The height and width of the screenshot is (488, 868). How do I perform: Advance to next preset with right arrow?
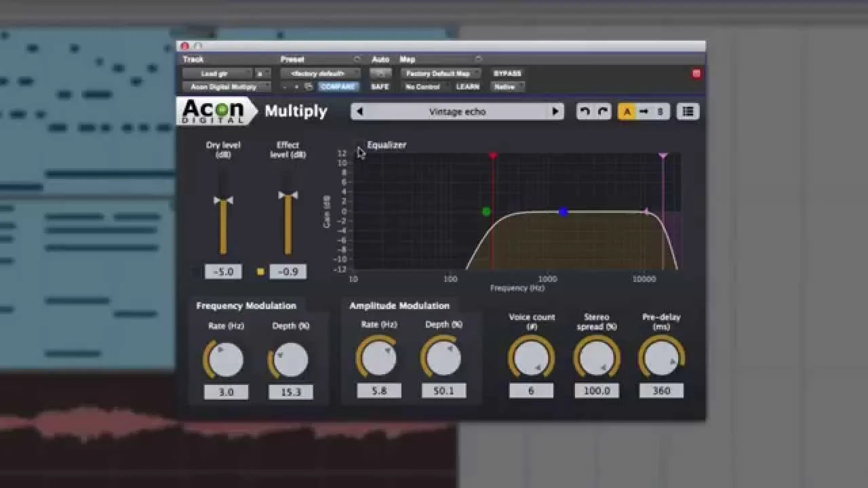tap(555, 111)
